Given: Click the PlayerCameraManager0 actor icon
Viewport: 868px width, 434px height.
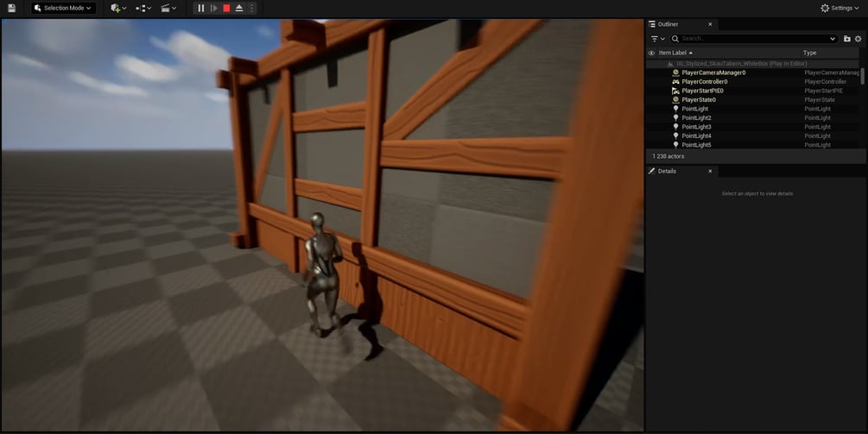Looking at the screenshot, I should [x=675, y=73].
